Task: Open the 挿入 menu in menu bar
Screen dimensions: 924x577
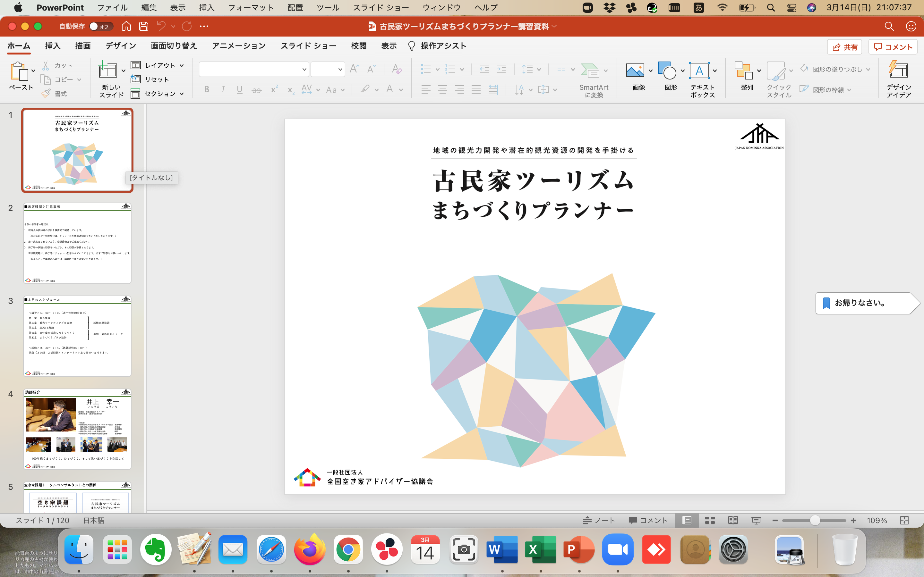Action: click(x=207, y=8)
